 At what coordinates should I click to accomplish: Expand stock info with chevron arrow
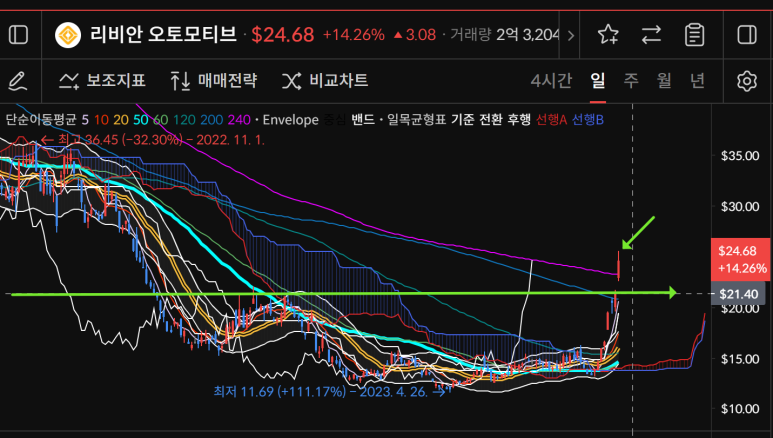[x=571, y=36]
